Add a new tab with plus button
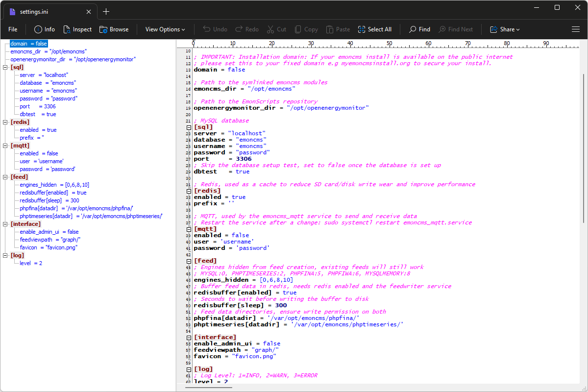The height and width of the screenshot is (392, 588). [106, 12]
